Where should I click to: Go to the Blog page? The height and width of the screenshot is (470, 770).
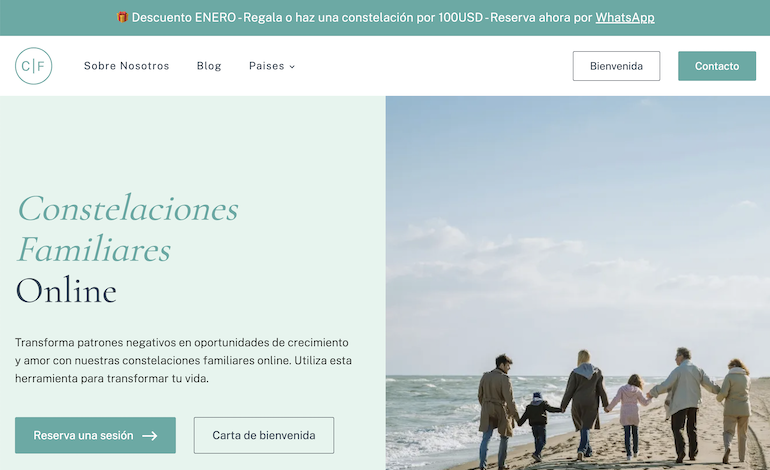tap(209, 66)
